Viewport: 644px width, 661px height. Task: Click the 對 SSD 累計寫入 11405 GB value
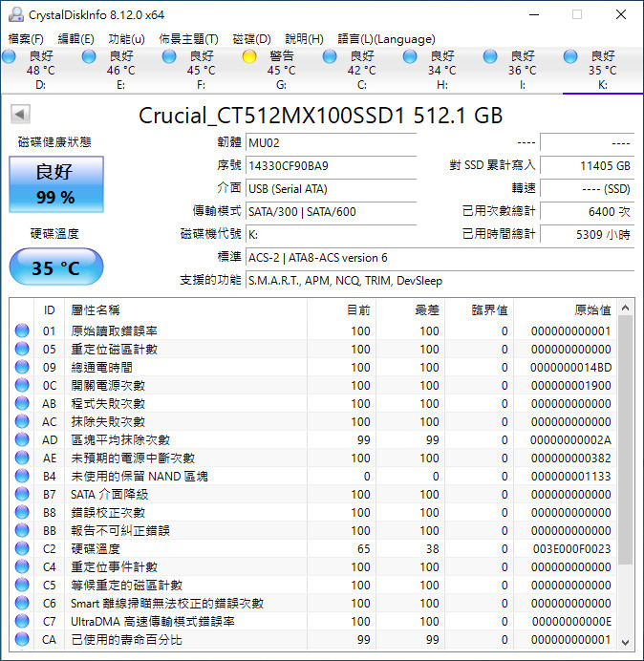tap(587, 165)
